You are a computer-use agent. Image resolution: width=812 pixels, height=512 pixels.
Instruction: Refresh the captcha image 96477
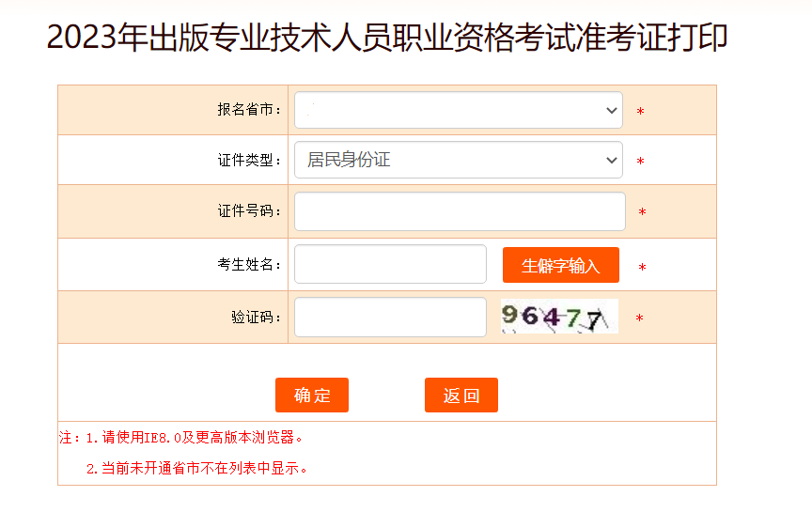(559, 317)
